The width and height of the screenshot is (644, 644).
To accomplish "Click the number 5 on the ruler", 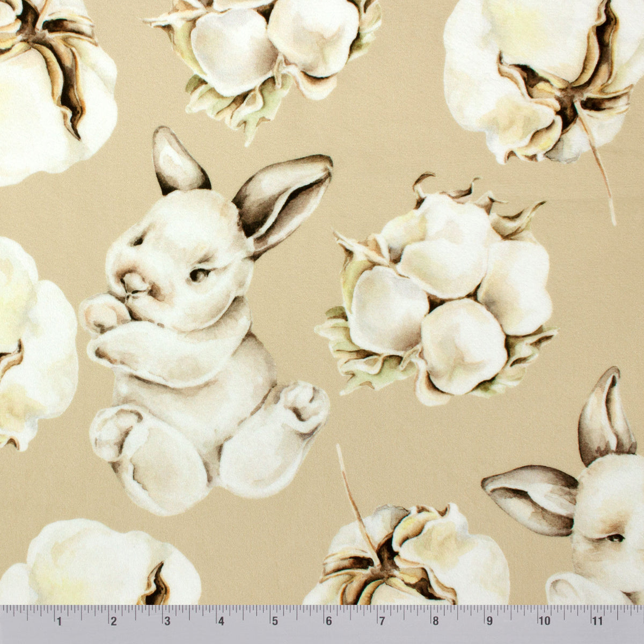I will (x=274, y=621).
